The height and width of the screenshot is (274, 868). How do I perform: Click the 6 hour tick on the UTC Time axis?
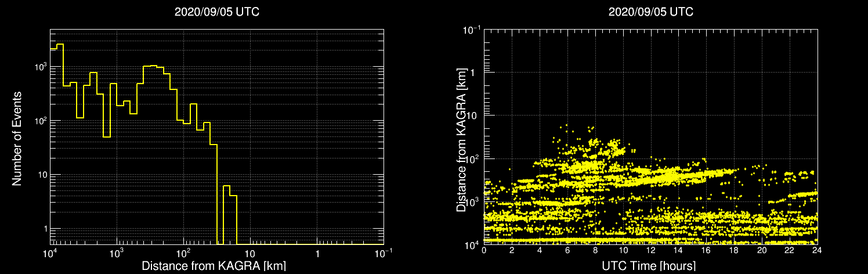point(567,251)
